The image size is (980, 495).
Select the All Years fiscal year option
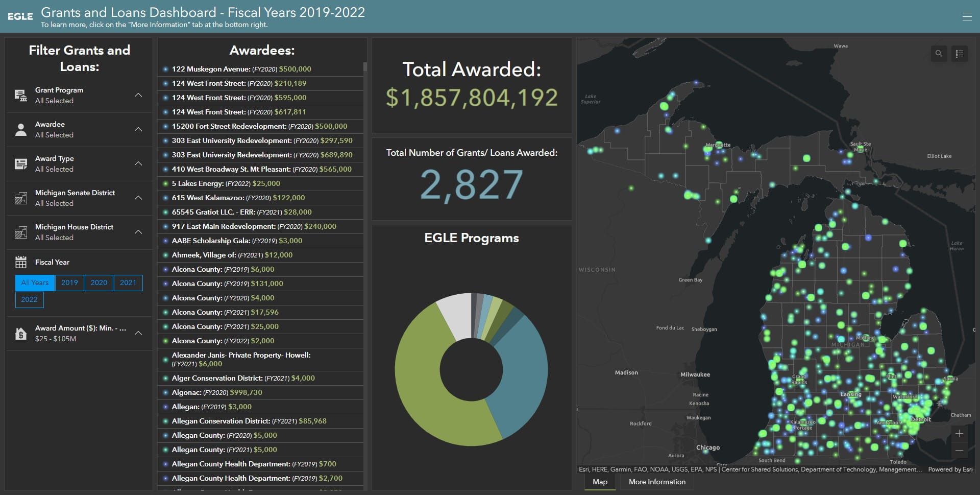[34, 282]
